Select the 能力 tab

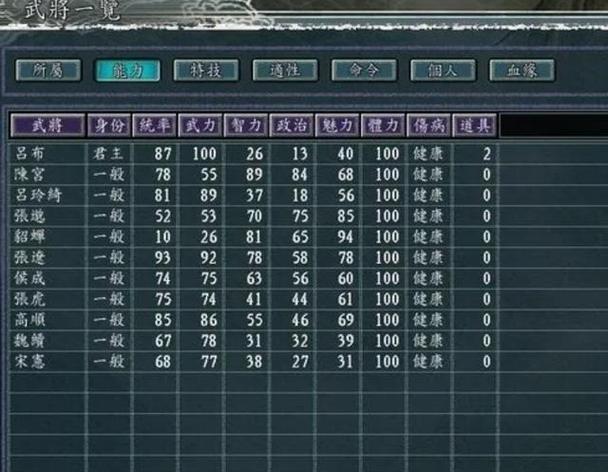tap(127, 71)
